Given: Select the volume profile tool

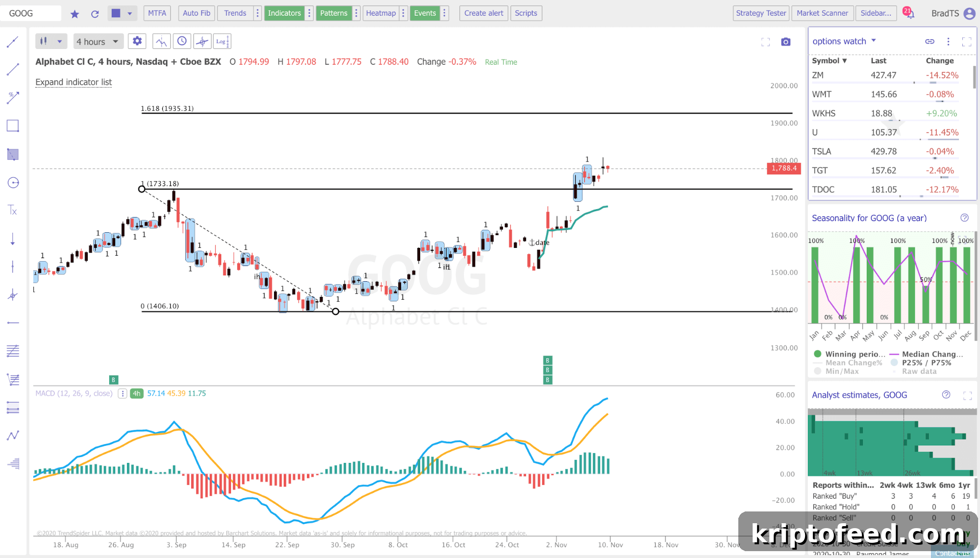Looking at the screenshot, I should tap(13, 463).
